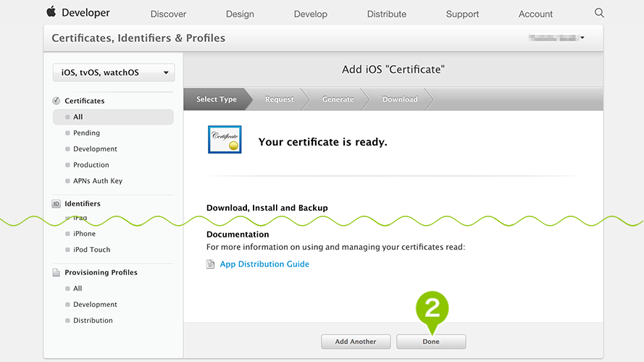The height and width of the screenshot is (362, 644).
Task: Select the Request step
Action: [280, 99]
